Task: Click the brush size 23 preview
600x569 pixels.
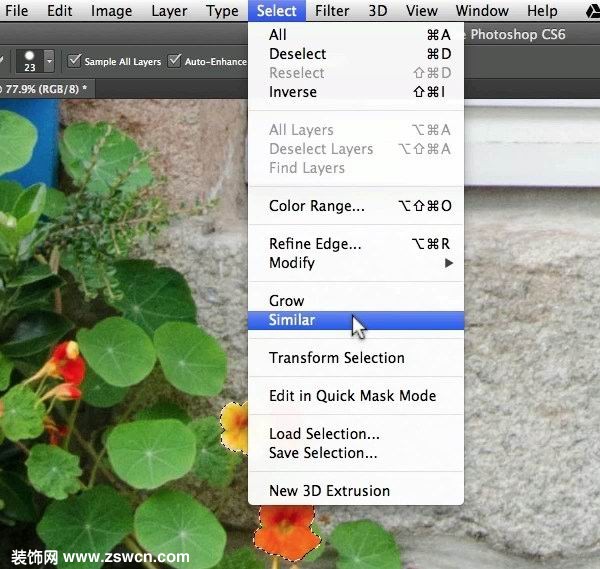Action: (x=30, y=61)
